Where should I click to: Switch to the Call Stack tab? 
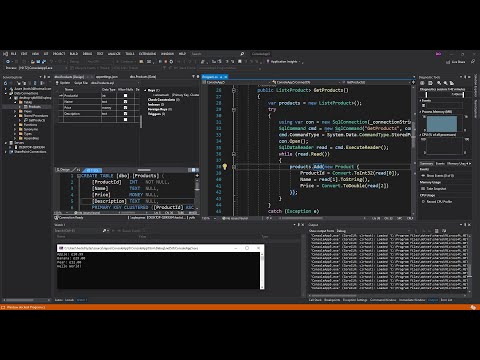click(x=315, y=300)
